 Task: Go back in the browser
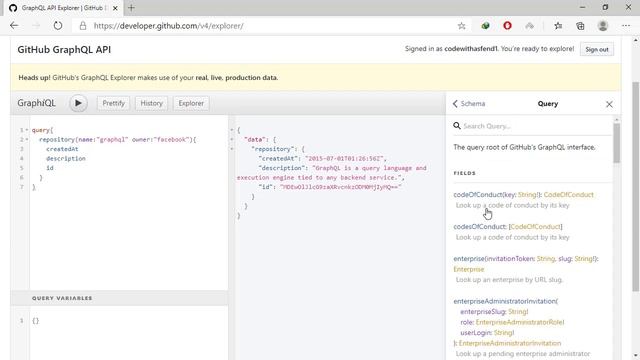(x=14, y=26)
